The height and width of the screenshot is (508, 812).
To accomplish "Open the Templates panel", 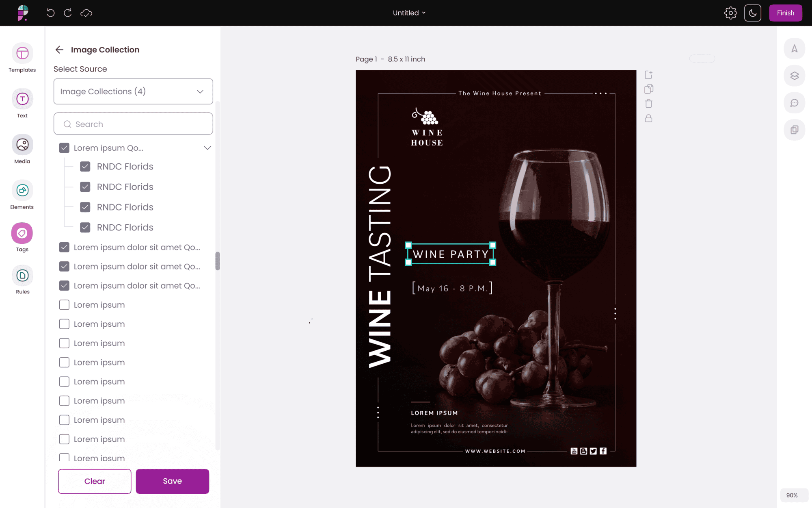I will click(x=22, y=57).
